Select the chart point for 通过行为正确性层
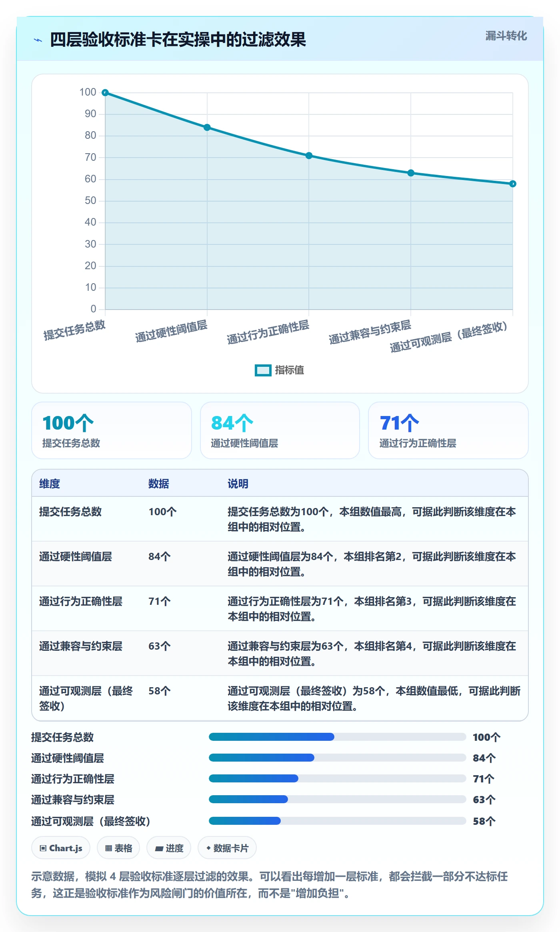Screen dimensions: 560x932 309,156
